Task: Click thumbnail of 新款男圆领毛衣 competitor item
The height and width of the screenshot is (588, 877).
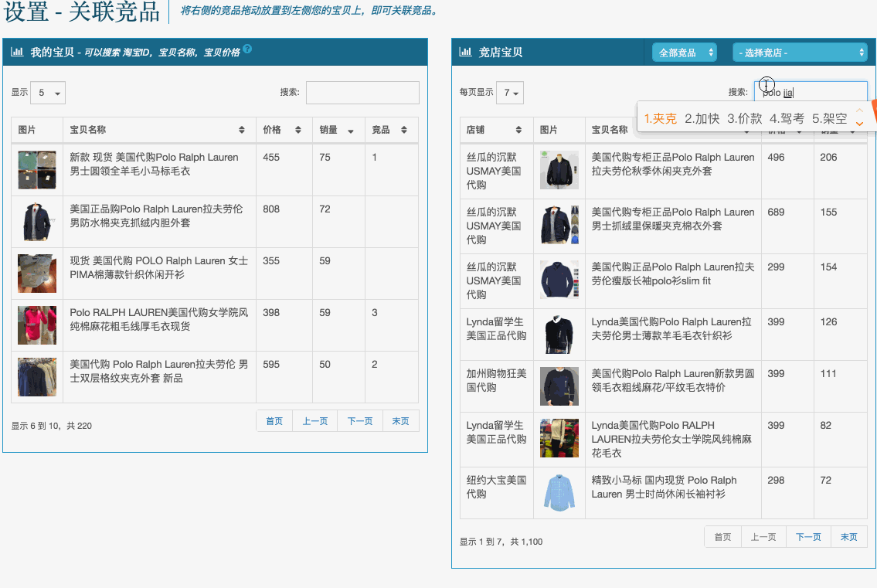Action: [559, 386]
